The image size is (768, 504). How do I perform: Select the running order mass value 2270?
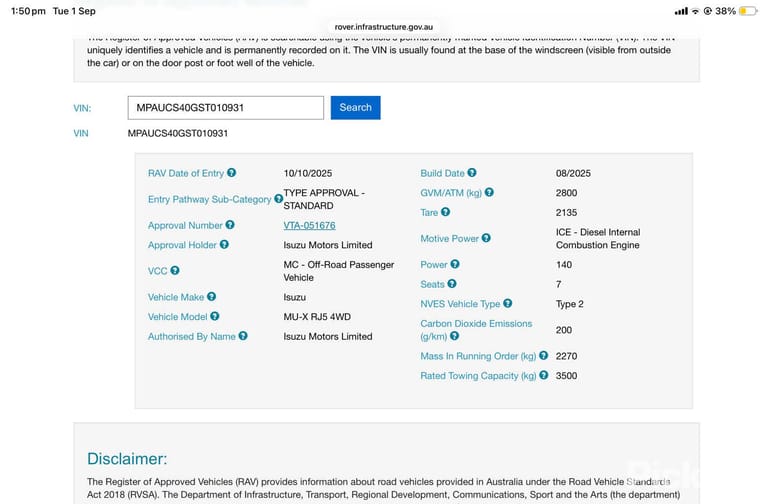point(566,356)
